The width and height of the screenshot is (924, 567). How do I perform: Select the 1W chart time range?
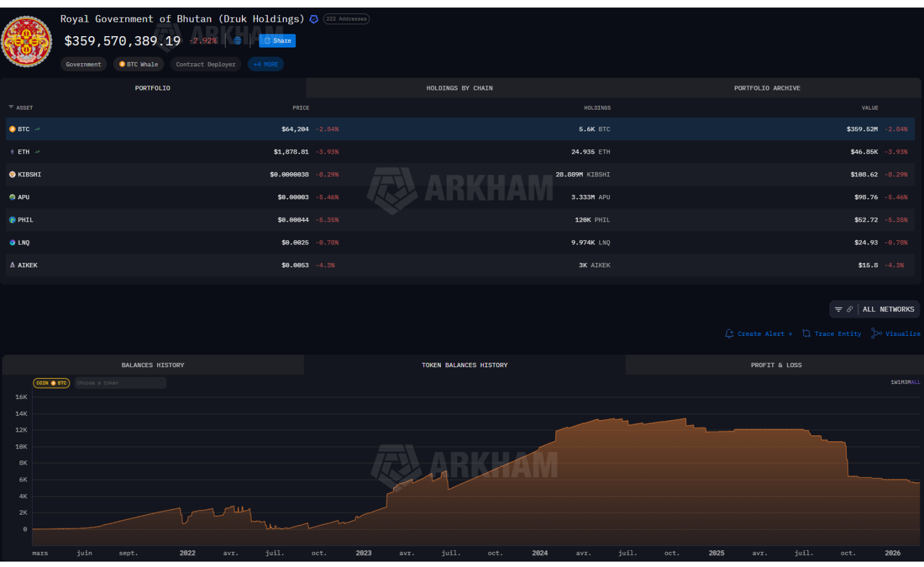(x=893, y=382)
